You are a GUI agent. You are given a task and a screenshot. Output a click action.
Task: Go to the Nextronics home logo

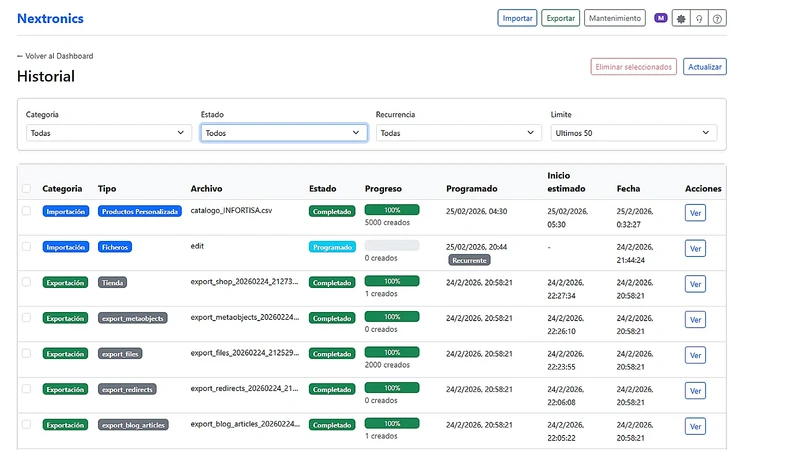click(x=50, y=18)
